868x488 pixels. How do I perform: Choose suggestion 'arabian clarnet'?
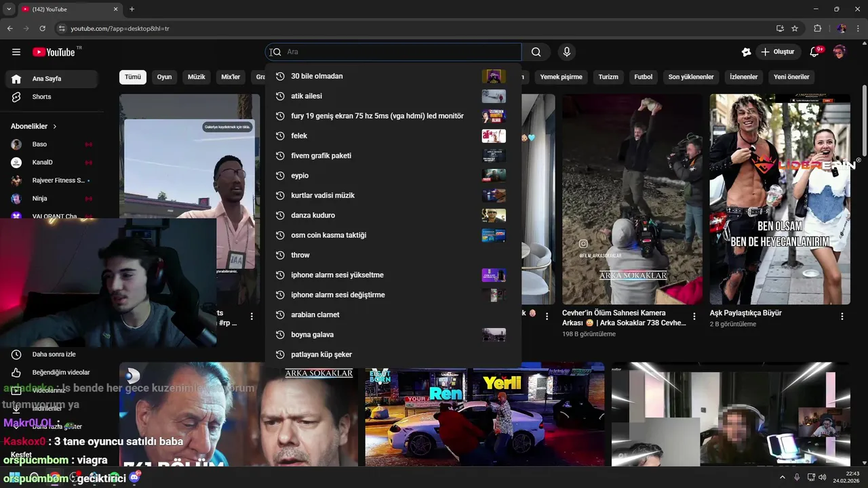(x=393, y=314)
